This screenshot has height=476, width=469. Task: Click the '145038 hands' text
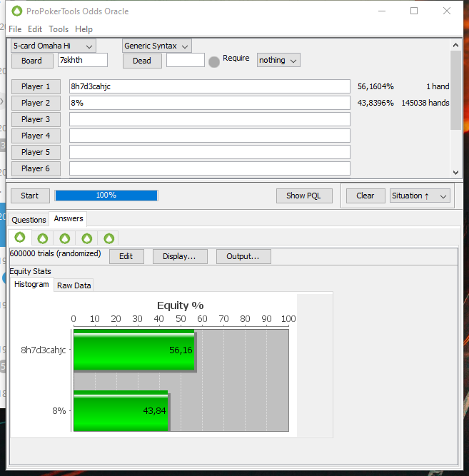[425, 103]
